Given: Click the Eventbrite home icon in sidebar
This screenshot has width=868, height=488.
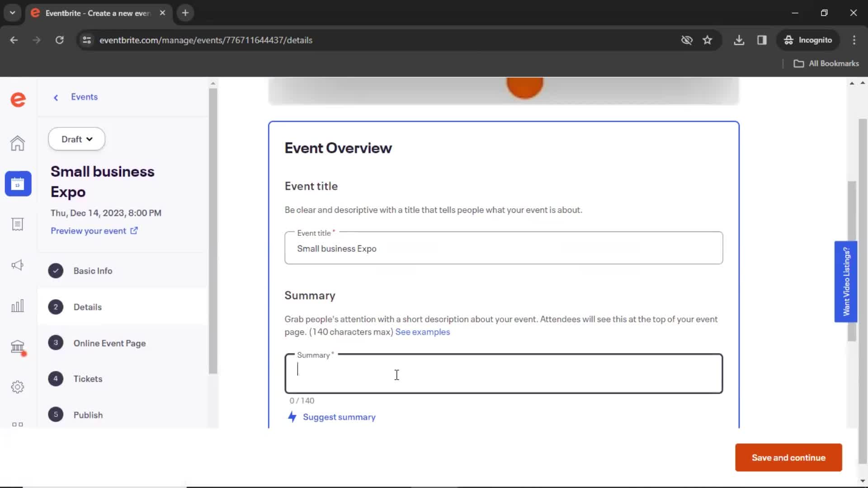Looking at the screenshot, I should point(17,99).
